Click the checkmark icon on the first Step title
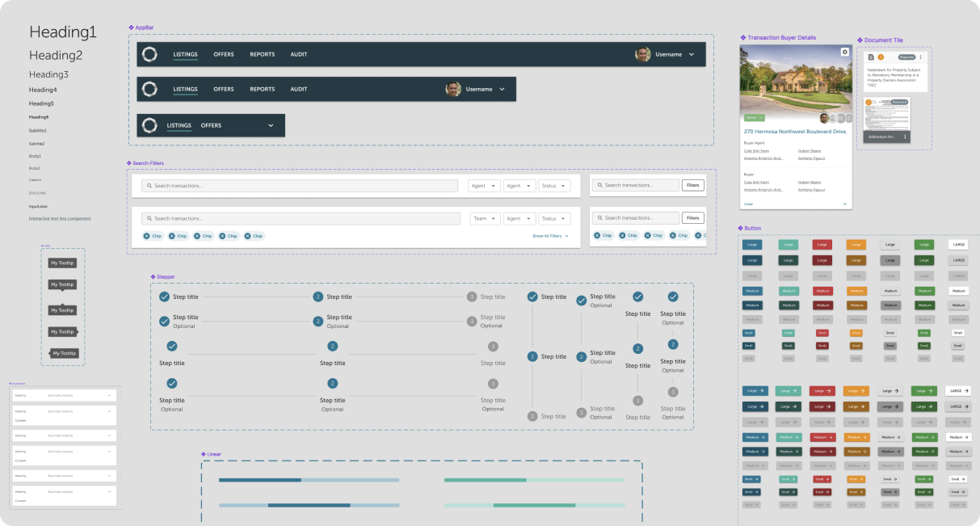This screenshot has height=526, width=980. pyautogui.click(x=166, y=297)
